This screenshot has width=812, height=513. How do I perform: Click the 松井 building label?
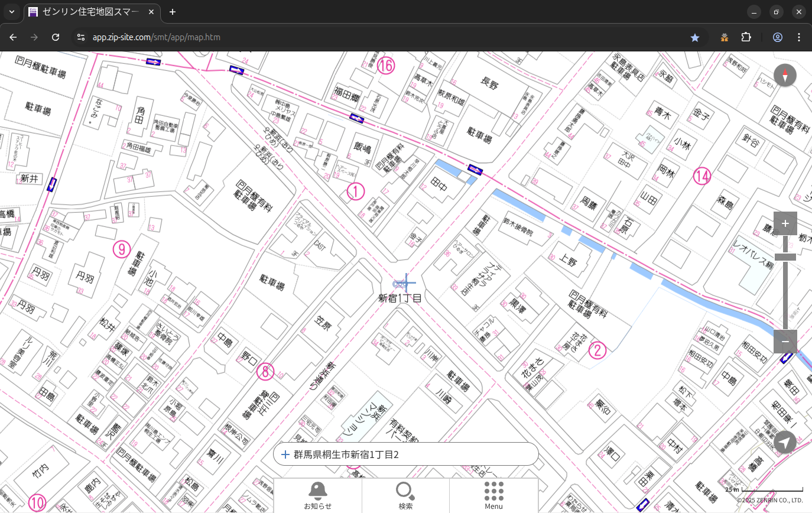pyautogui.click(x=106, y=326)
